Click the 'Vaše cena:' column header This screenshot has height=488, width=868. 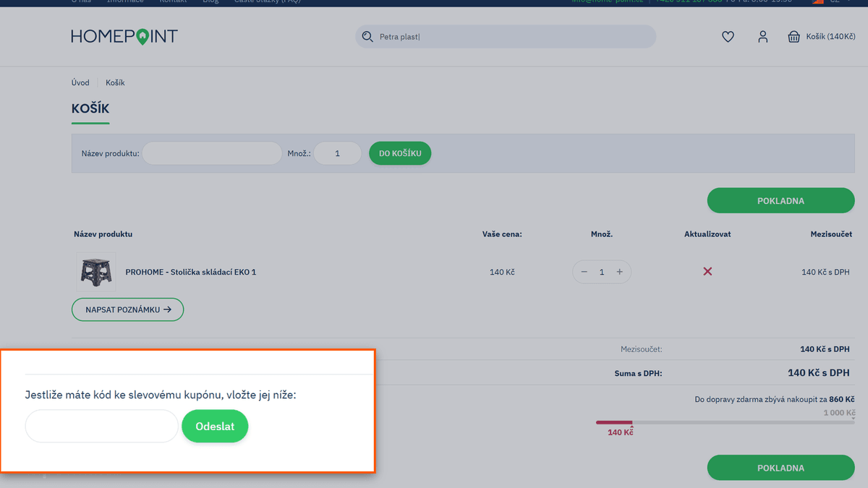[502, 234]
